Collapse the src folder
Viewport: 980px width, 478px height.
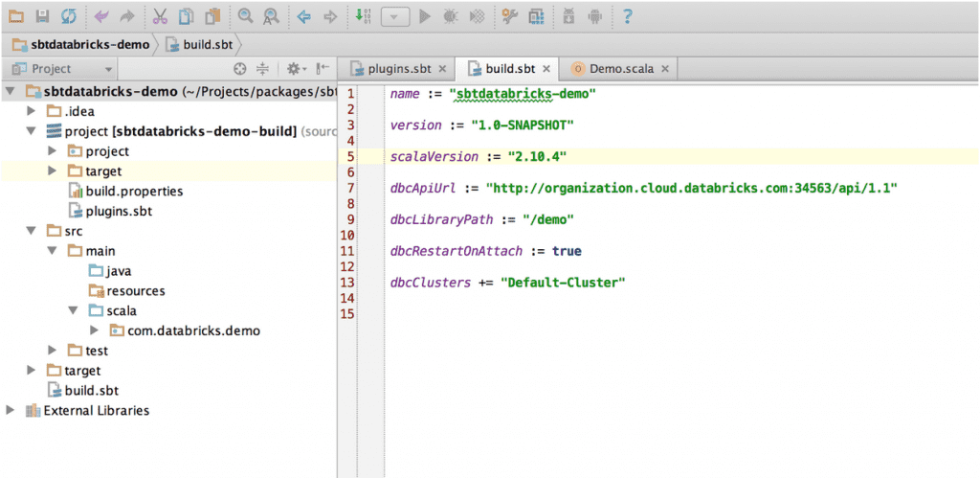32,231
